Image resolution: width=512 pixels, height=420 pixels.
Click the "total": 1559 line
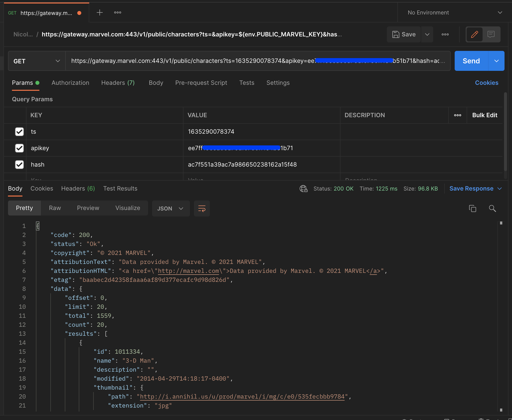click(x=89, y=316)
